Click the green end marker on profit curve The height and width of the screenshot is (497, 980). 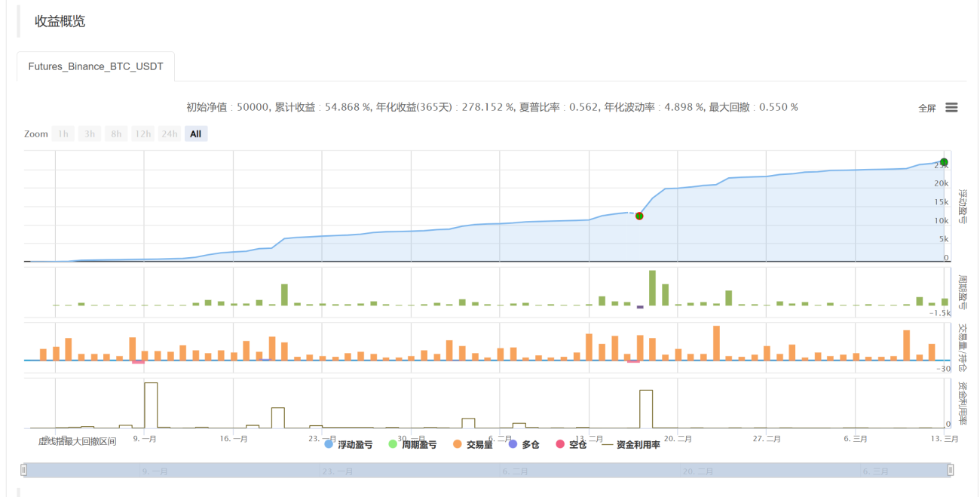click(944, 162)
